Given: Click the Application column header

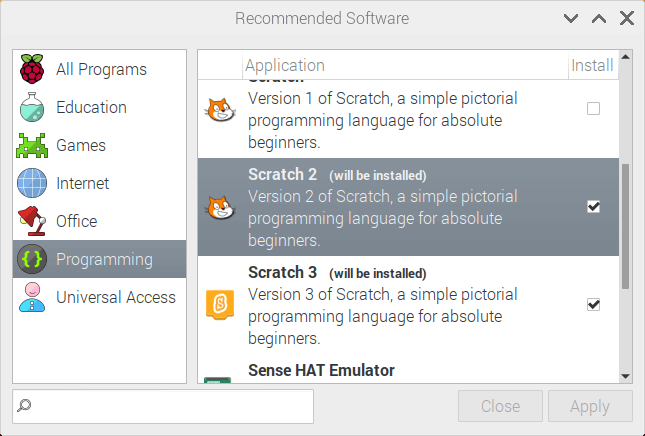Looking at the screenshot, I should [x=405, y=65].
